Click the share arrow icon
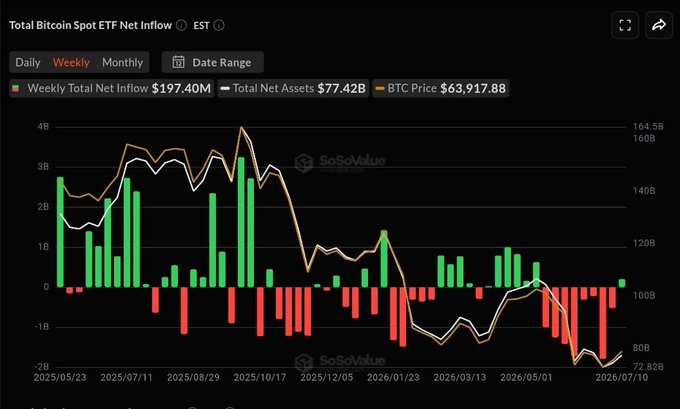 coord(659,25)
